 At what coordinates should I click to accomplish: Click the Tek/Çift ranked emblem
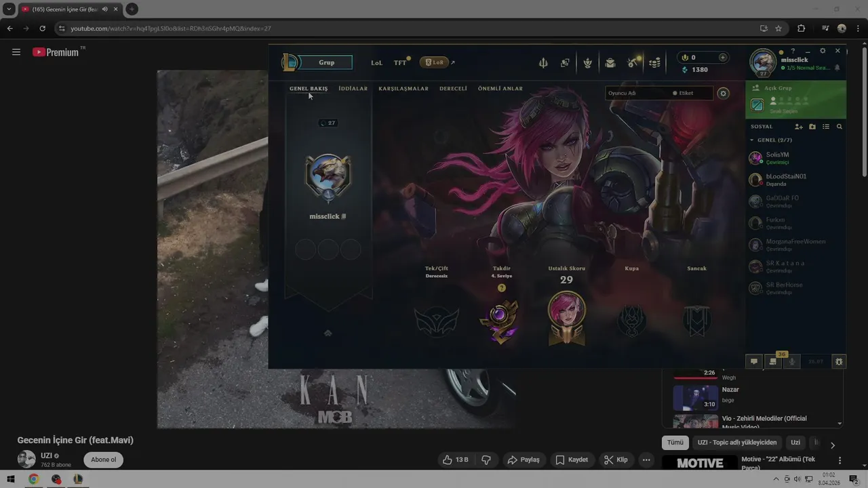click(437, 322)
